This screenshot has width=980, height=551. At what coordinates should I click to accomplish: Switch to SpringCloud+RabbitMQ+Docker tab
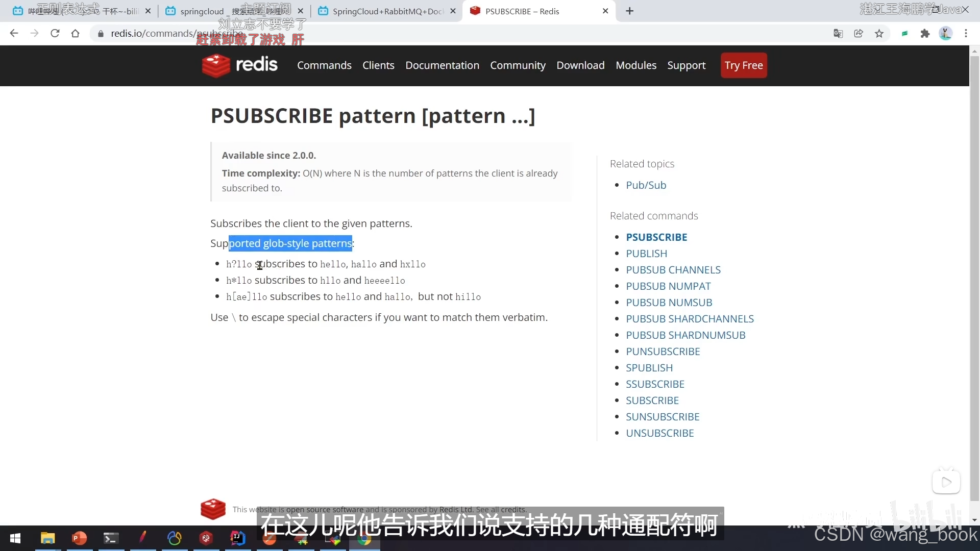pyautogui.click(x=386, y=11)
